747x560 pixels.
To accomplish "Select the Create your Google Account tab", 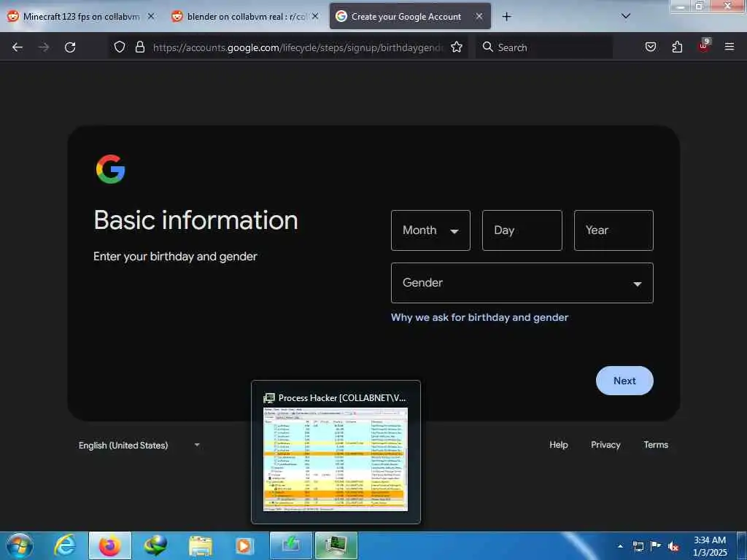I will (410, 17).
